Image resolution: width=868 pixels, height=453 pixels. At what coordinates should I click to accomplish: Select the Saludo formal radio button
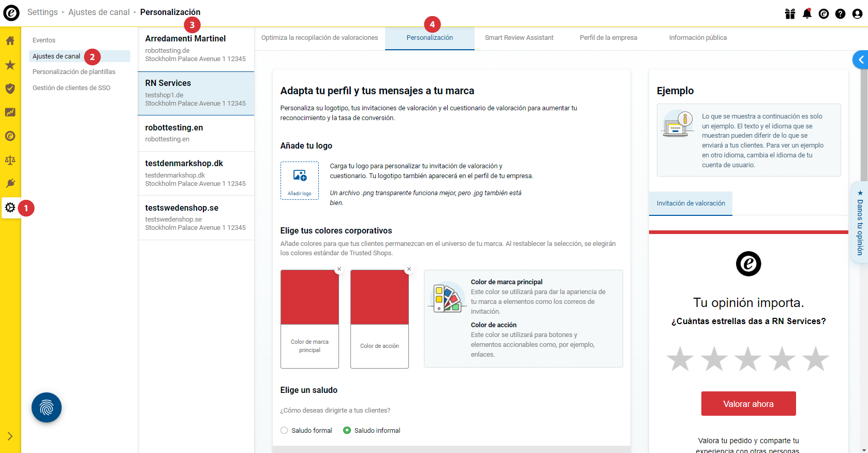coord(284,430)
